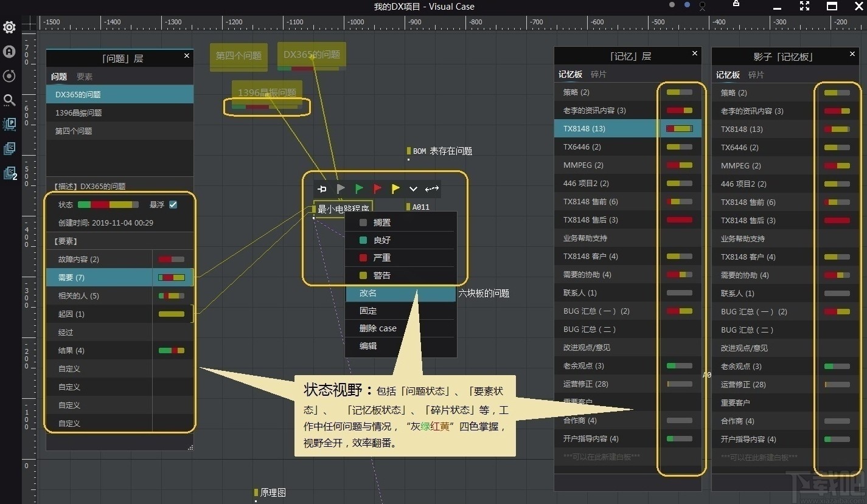This screenshot has width=867, height=504.
Task: Expand the chevron dropdown in case toolbar
Action: point(414,189)
